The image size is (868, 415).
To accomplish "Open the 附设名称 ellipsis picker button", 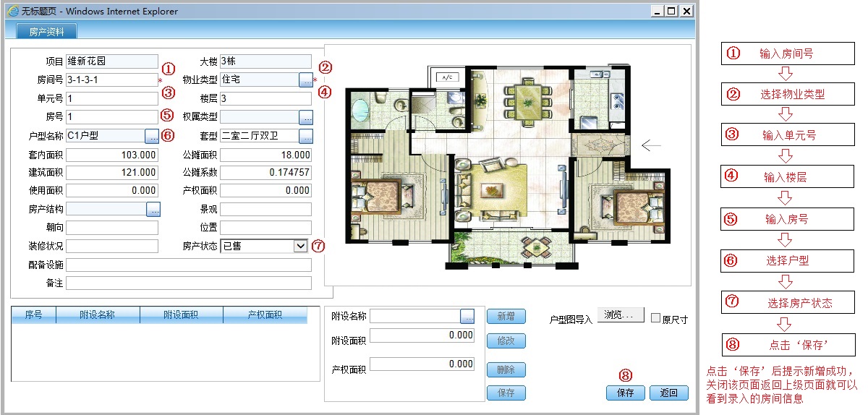I will point(467,316).
